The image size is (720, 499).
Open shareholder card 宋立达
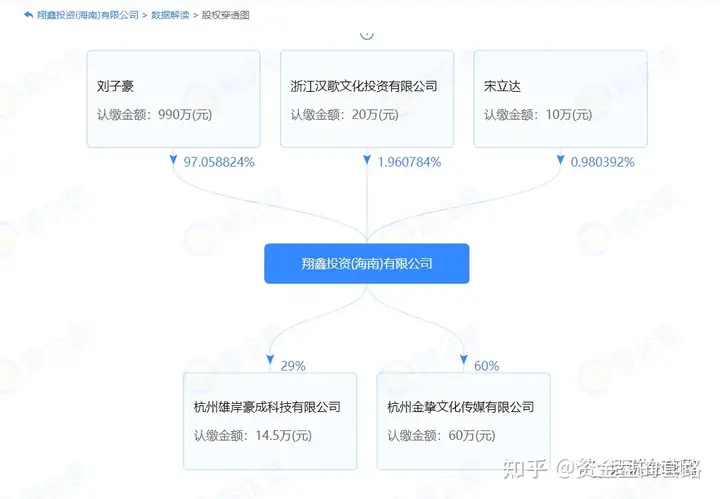point(561,99)
